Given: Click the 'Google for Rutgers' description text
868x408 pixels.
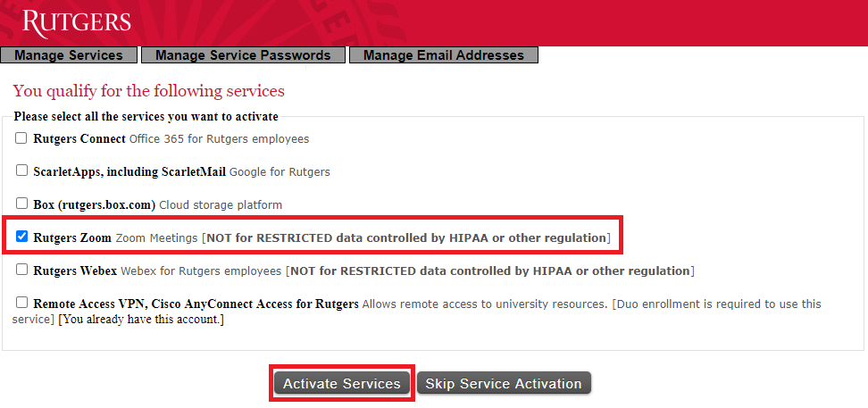Looking at the screenshot, I should [x=280, y=171].
